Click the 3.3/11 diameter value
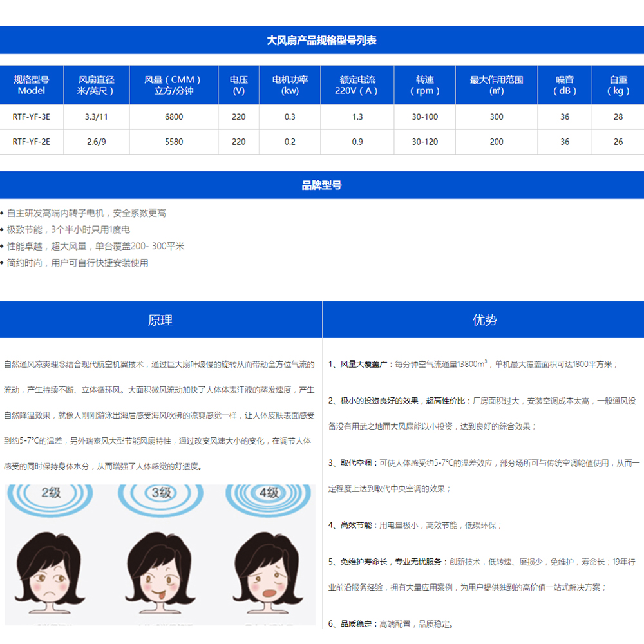Viewport: 644px width, 644px height. [x=96, y=117]
